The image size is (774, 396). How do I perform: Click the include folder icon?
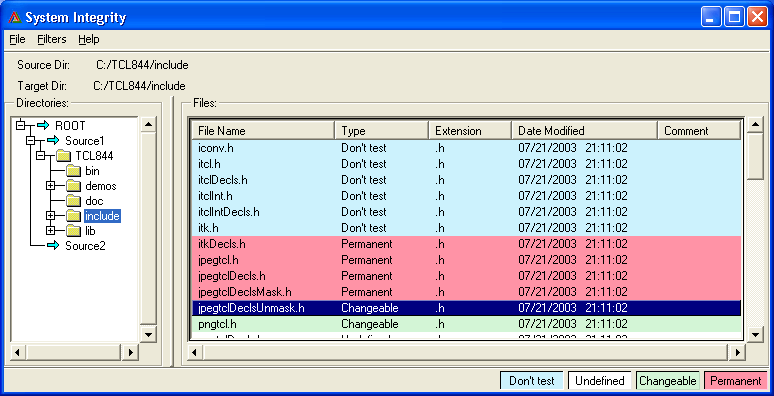coord(73,216)
